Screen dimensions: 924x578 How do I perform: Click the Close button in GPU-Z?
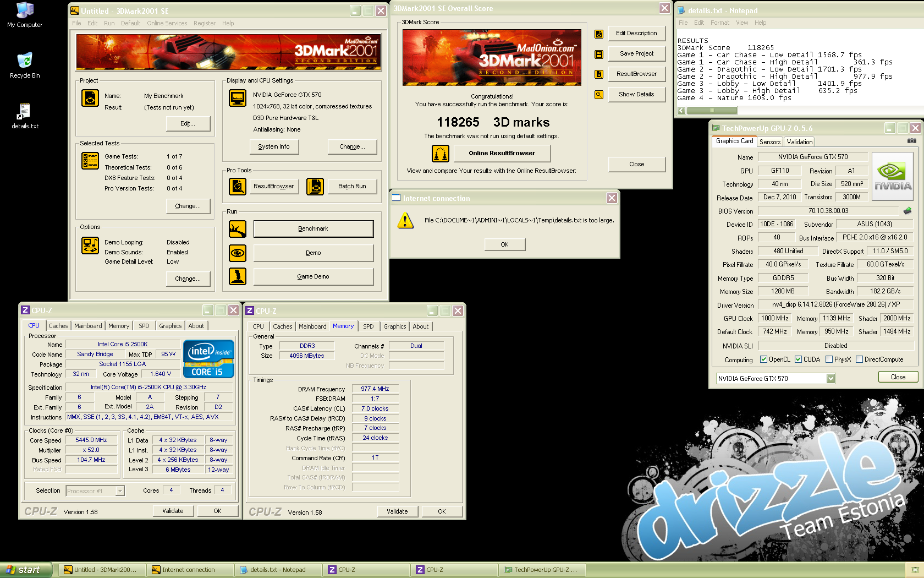pyautogui.click(x=898, y=377)
